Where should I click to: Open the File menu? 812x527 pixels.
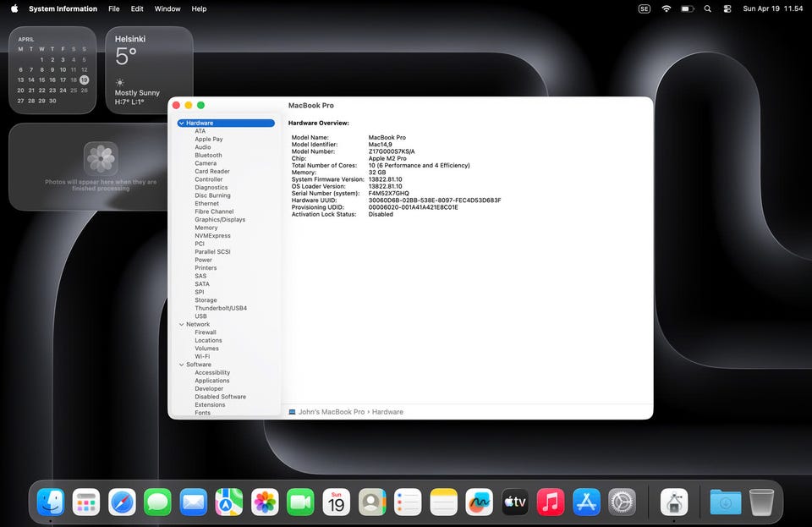click(114, 8)
